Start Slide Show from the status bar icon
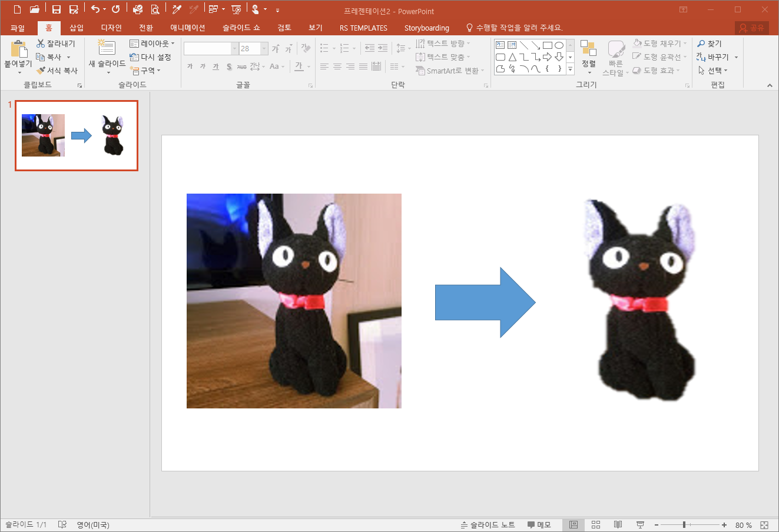 pos(640,525)
